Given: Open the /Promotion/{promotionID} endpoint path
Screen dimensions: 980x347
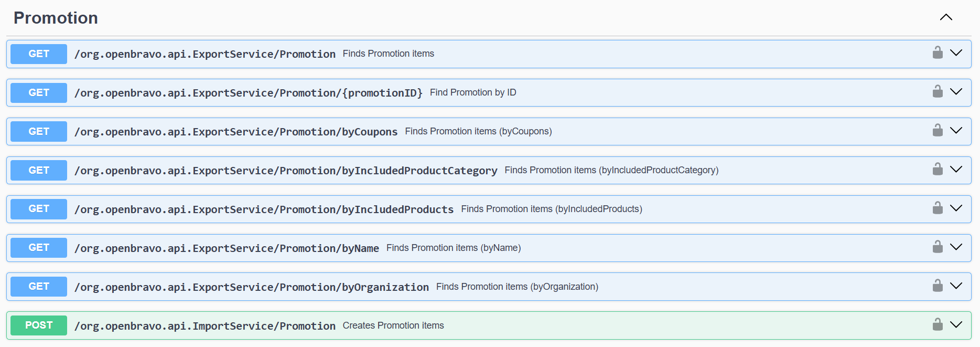Looking at the screenshot, I should [x=248, y=93].
